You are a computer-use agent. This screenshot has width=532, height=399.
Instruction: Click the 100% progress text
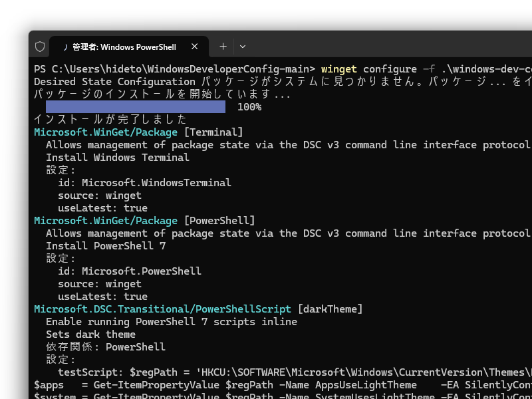pos(249,107)
